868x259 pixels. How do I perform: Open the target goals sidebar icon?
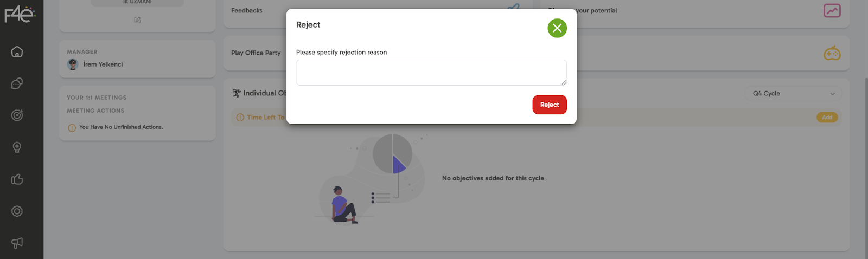pos(17,115)
